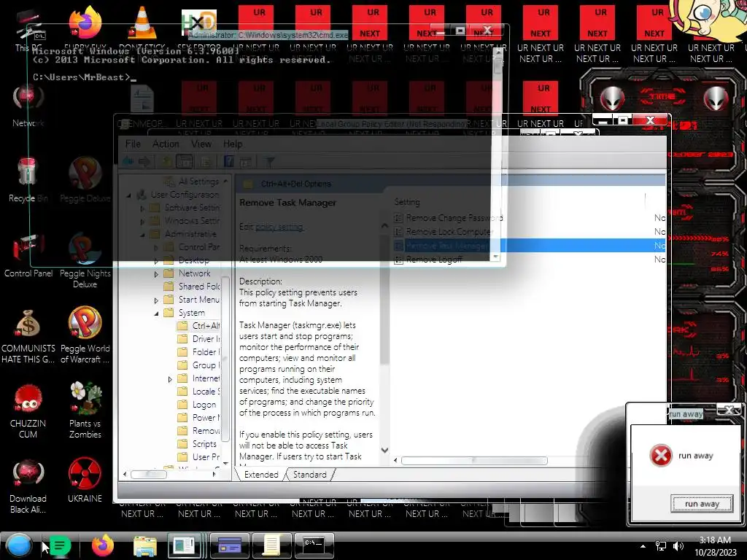Open View menu in Group Policy Editor

tap(201, 144)
